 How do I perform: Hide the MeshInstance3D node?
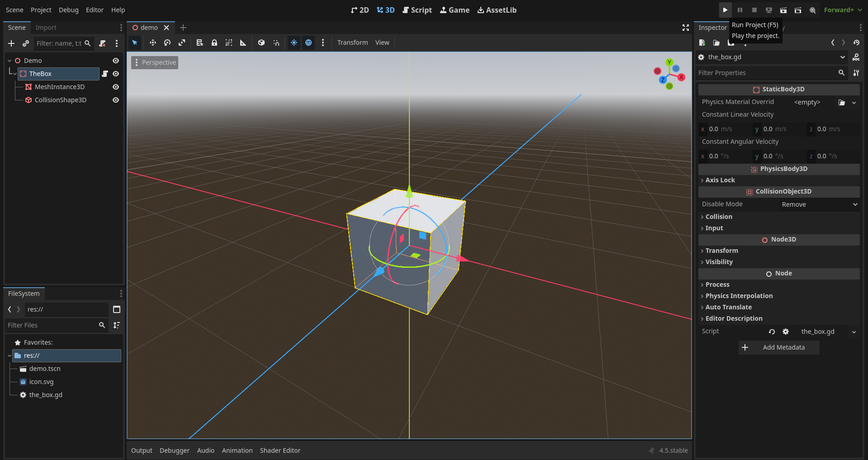point(116,87)
